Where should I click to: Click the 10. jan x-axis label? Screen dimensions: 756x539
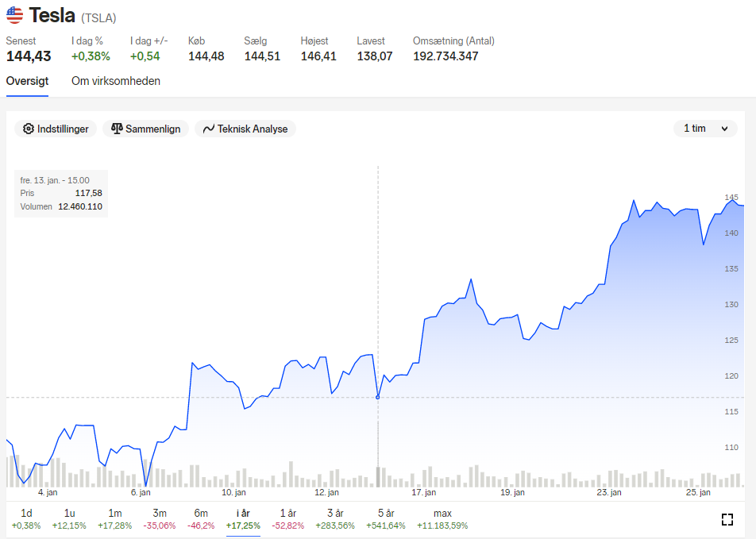(x=233, y=492)
